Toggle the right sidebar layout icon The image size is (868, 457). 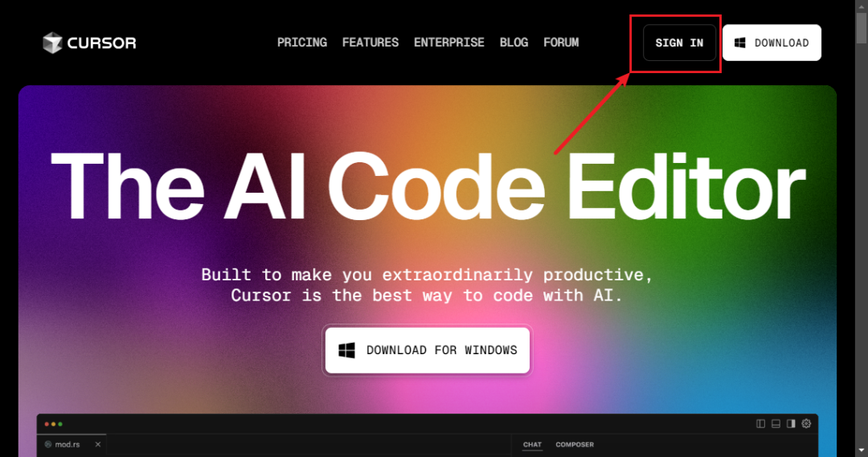coord(791,424)
